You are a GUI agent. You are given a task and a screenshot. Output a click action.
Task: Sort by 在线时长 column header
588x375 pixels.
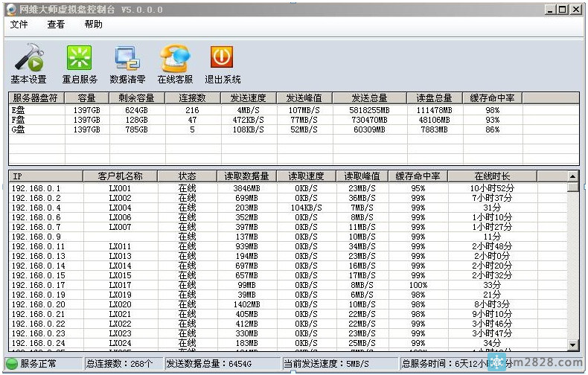tap(491, 176)
